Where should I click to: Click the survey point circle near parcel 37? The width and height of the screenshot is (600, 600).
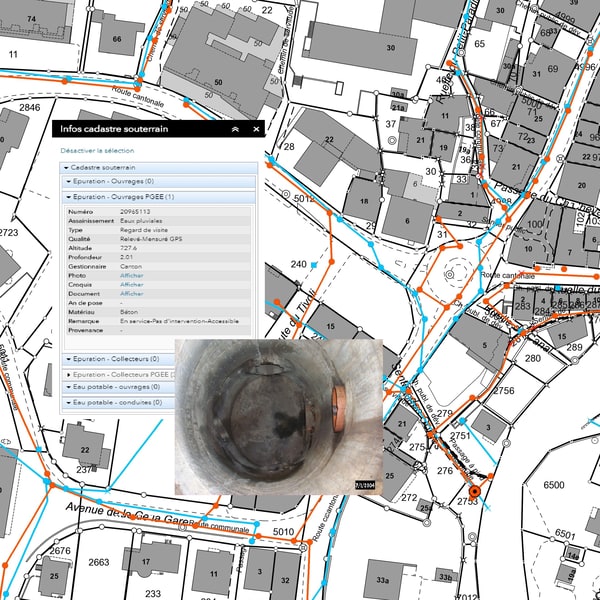391,140
